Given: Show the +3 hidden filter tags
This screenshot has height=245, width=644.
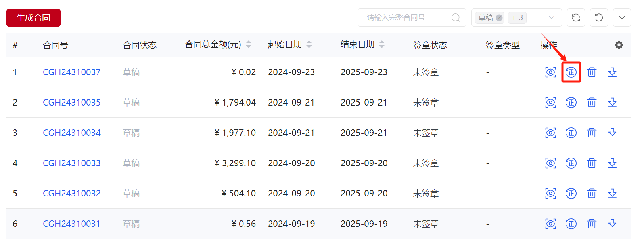Looking at the screenshot, I should (x=517, y=18).
